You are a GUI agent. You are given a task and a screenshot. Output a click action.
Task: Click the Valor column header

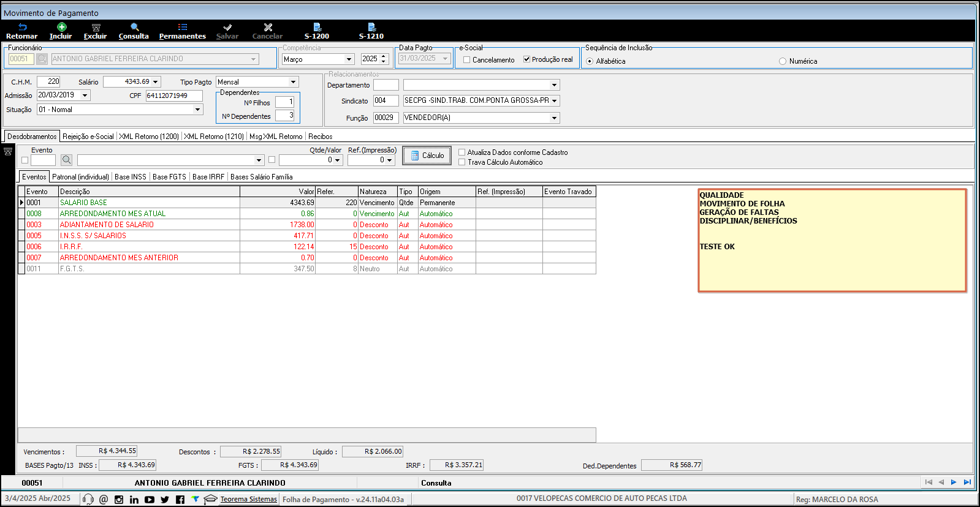tap(278, 192)
